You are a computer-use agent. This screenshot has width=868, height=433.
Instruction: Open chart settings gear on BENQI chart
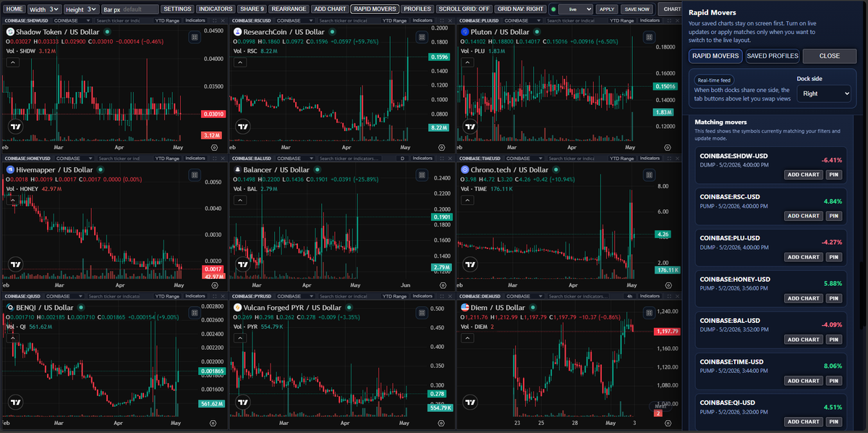pos(214,422)
